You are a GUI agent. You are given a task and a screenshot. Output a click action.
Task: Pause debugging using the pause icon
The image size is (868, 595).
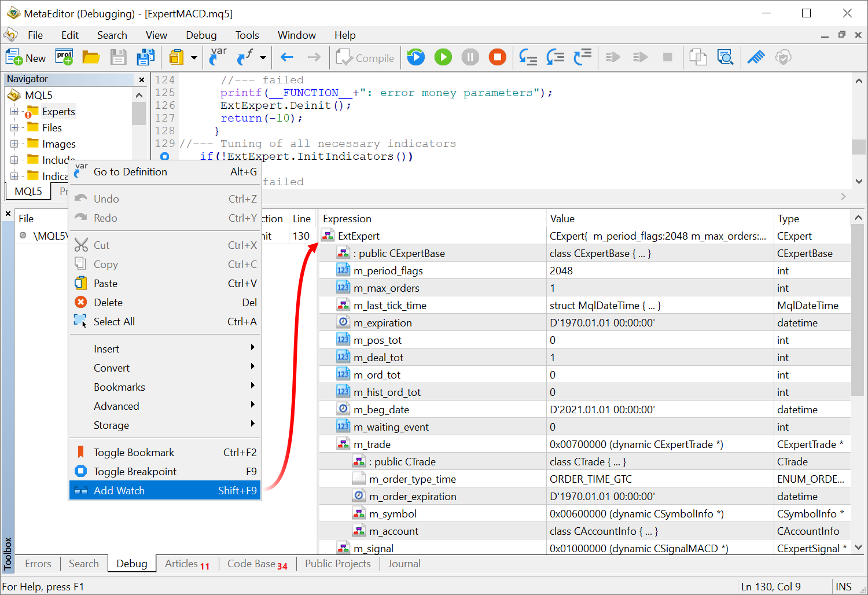click(470, 57)
